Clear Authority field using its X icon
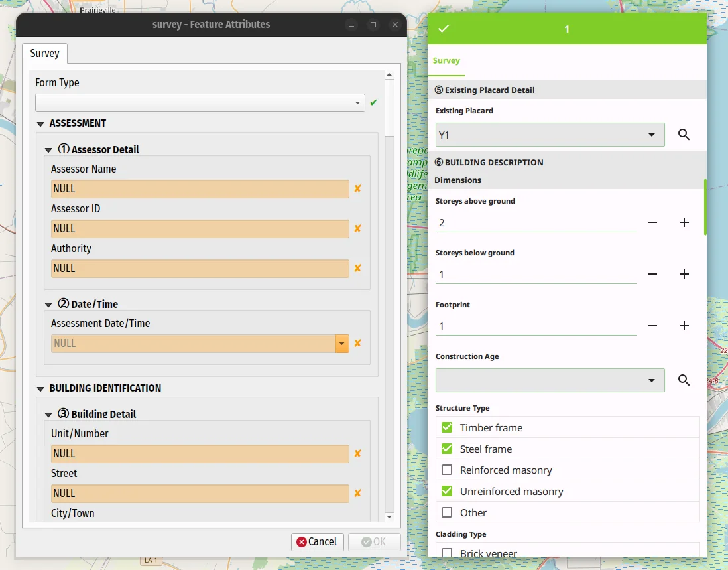The image size is (728, 570). tap(357, 269)
